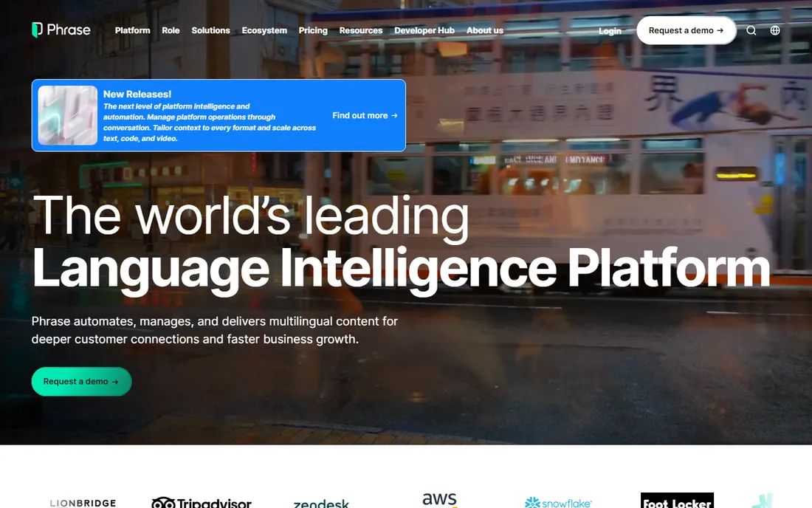The height and width of the screenshot is (508, 812).
Task: Click the Login link
Action: pos(610,31)
